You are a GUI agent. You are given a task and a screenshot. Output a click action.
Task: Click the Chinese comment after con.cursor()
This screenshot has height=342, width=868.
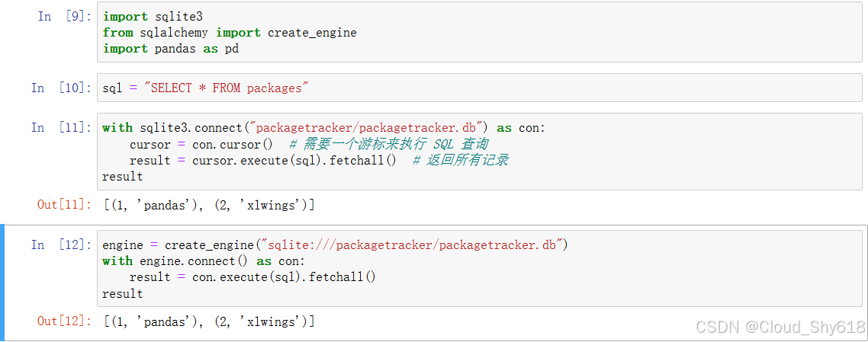pyautogui.click(x=388, y=145)
